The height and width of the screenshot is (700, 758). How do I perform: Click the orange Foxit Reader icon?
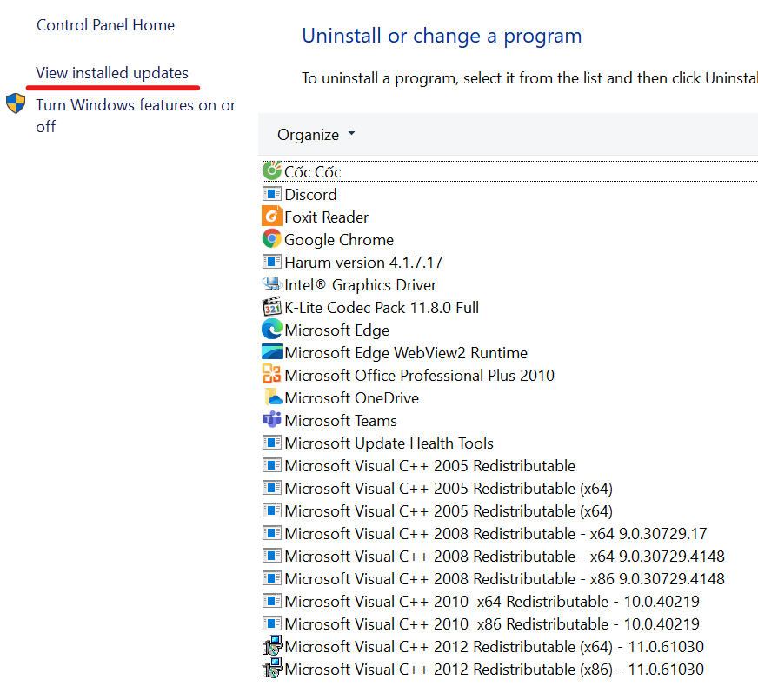[x=272, y=217]
